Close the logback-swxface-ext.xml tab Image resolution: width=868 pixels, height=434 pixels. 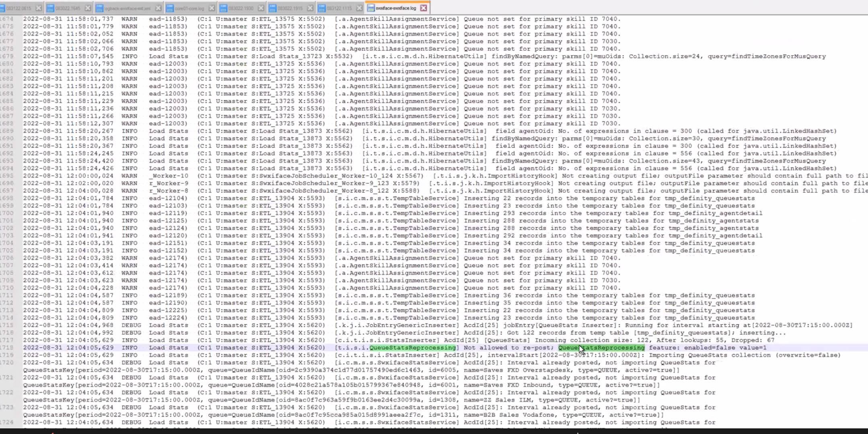pos(158,8)
